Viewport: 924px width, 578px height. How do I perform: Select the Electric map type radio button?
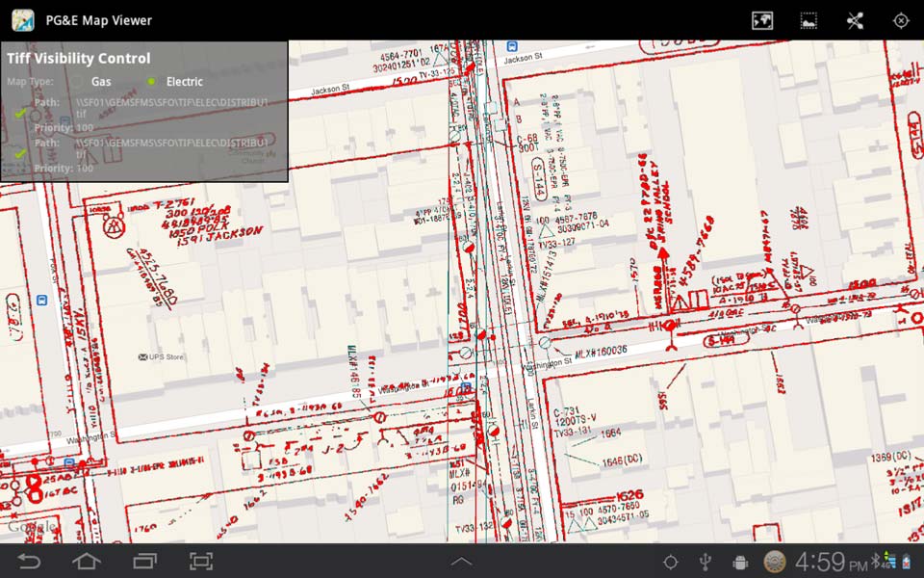click(x=151, y=81)
